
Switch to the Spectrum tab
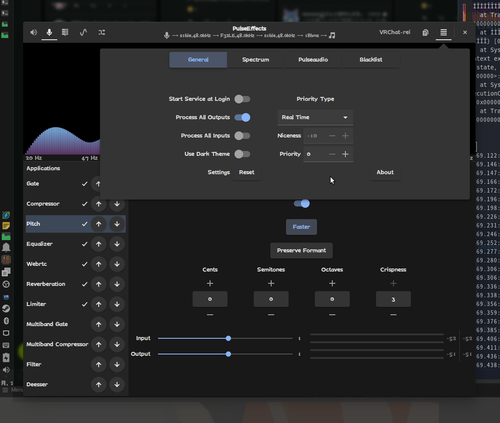tap(256, 60)
